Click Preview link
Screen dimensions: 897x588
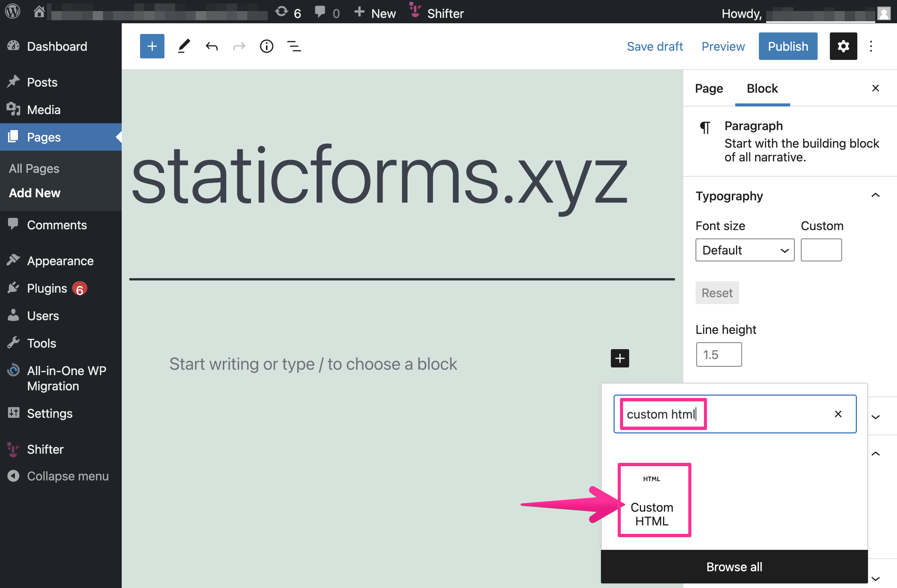[x=723, y=46]
